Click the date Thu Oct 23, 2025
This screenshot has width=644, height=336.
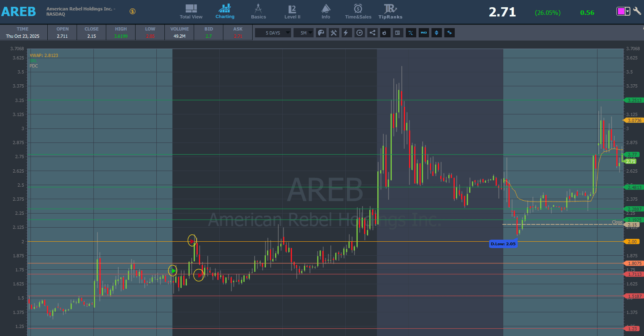[22, 36]
